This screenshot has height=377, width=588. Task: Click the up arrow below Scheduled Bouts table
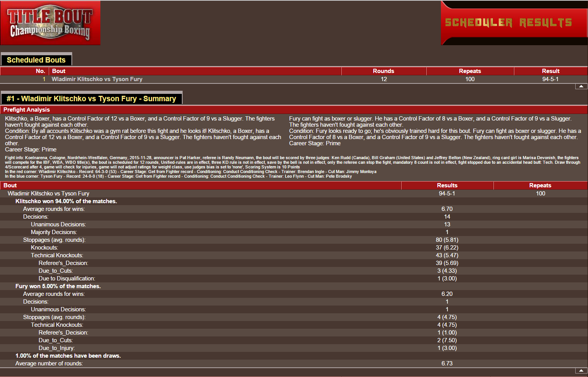pyautogui.click(x=581, y=87)
